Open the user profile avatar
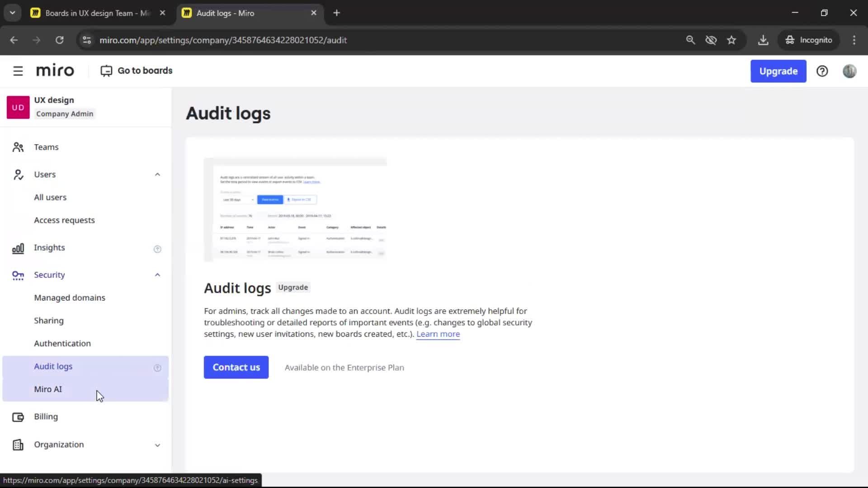The image size is (868, 488). [849, 71]
